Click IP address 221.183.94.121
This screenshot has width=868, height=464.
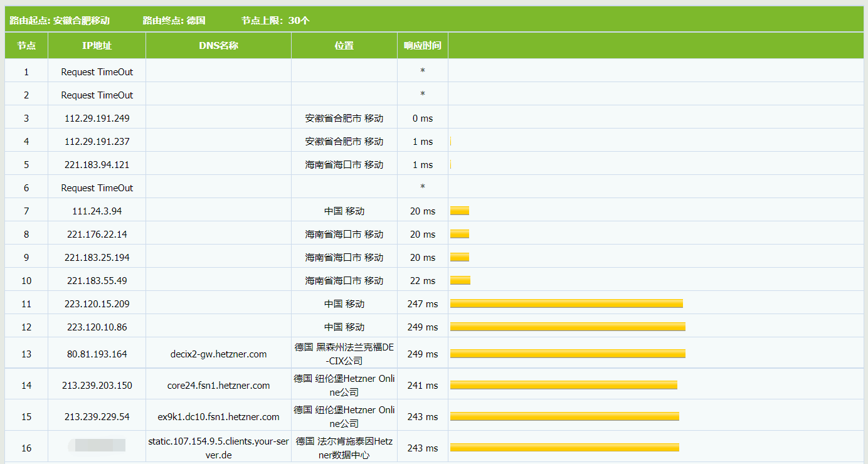[x=97, y=164]
